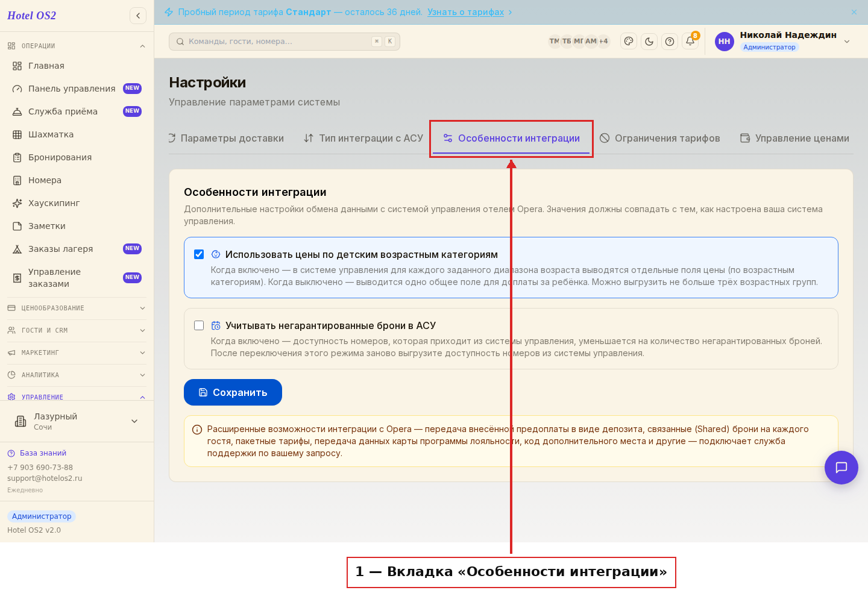Click the Администратор badge in sidebar footer

[42, 516]
